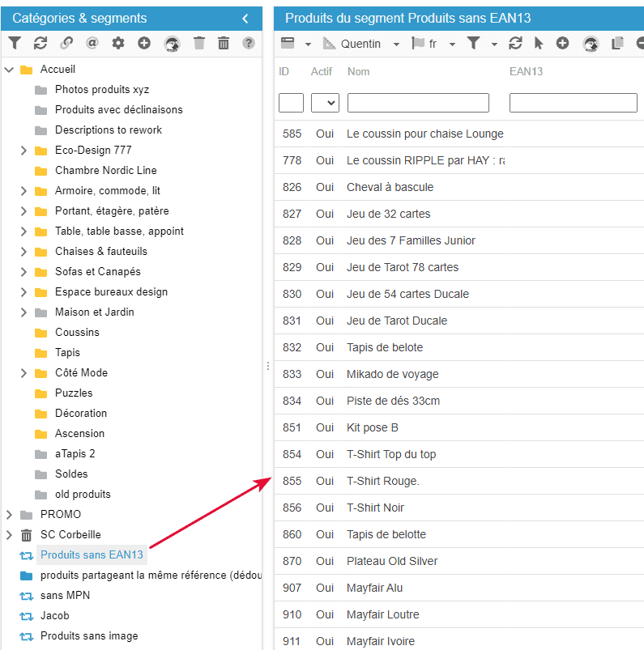Expand the Eco-Design 777 category
This screenshot has width=644, height=650.
[23, 151]
